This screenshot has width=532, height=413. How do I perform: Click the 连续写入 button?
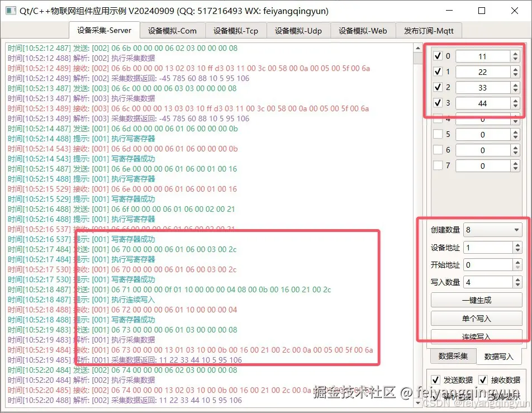(476, 335)
